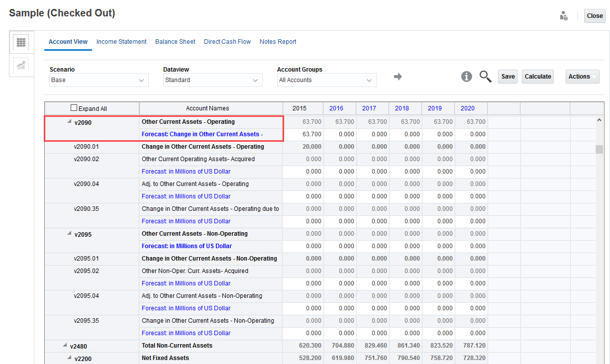Switch to the Notes Report tab
The height and width of the screenshot is (364, 610).
tap(278, 42)
